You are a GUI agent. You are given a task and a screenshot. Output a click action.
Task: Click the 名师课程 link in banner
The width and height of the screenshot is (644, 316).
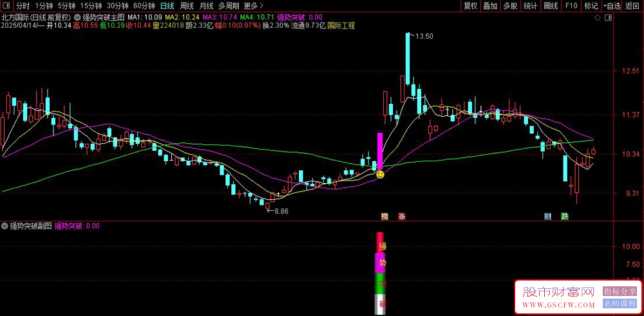[620, 304]
